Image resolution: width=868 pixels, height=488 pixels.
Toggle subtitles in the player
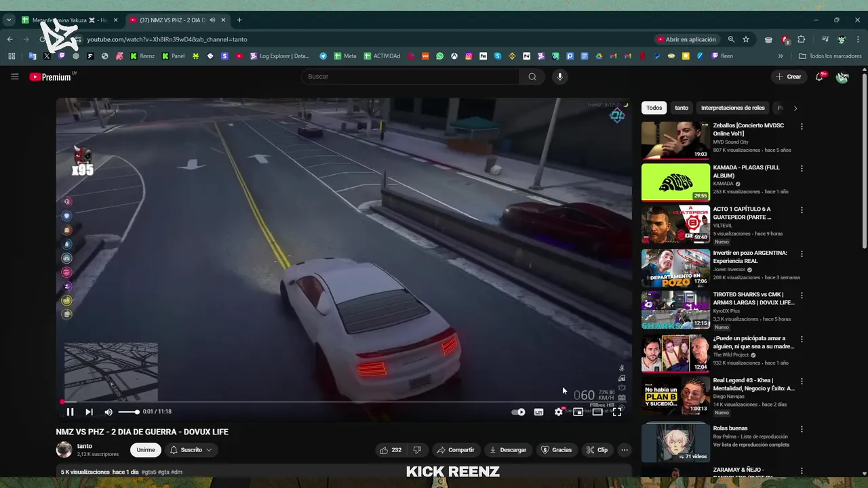(538, 411)
